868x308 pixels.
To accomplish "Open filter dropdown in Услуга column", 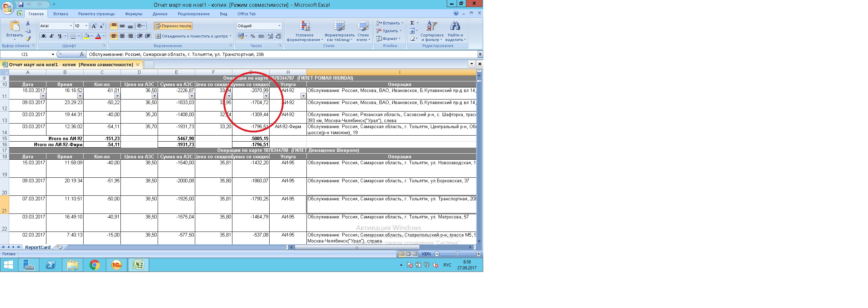I will (303, 96).
